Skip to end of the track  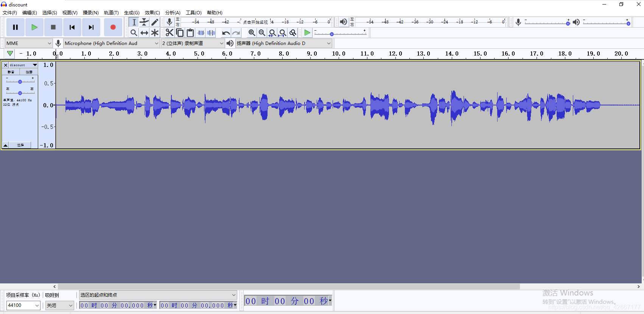tap(91, 27)
